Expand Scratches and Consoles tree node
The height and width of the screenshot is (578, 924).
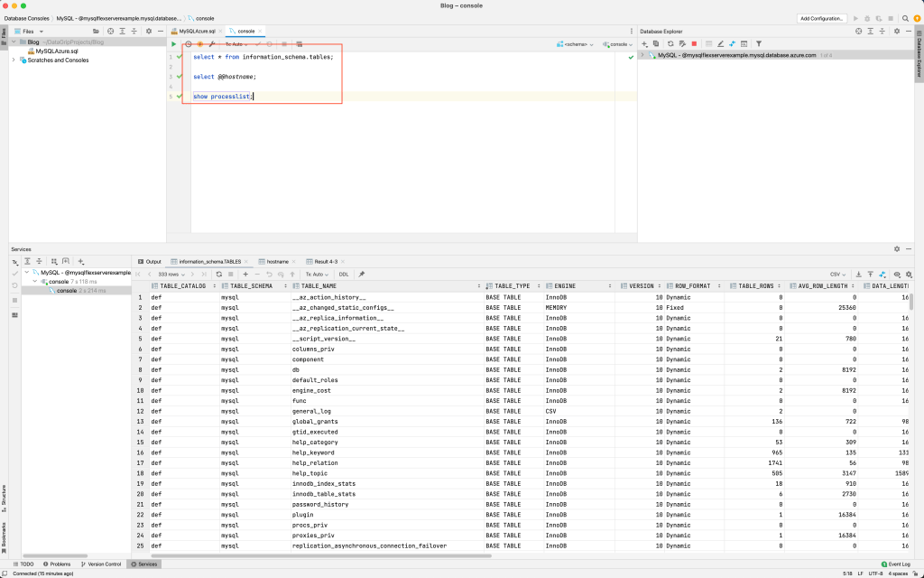pos(14,61)
